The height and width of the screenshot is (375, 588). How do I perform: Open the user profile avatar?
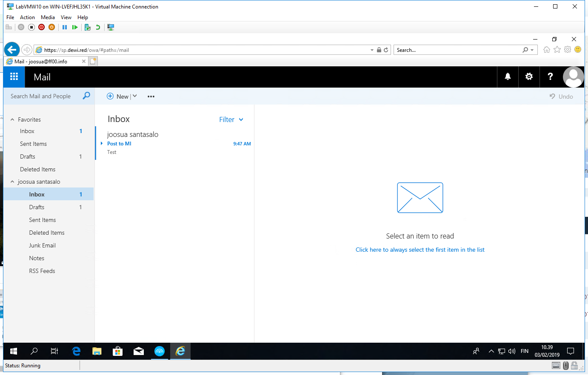coord(573,77)
